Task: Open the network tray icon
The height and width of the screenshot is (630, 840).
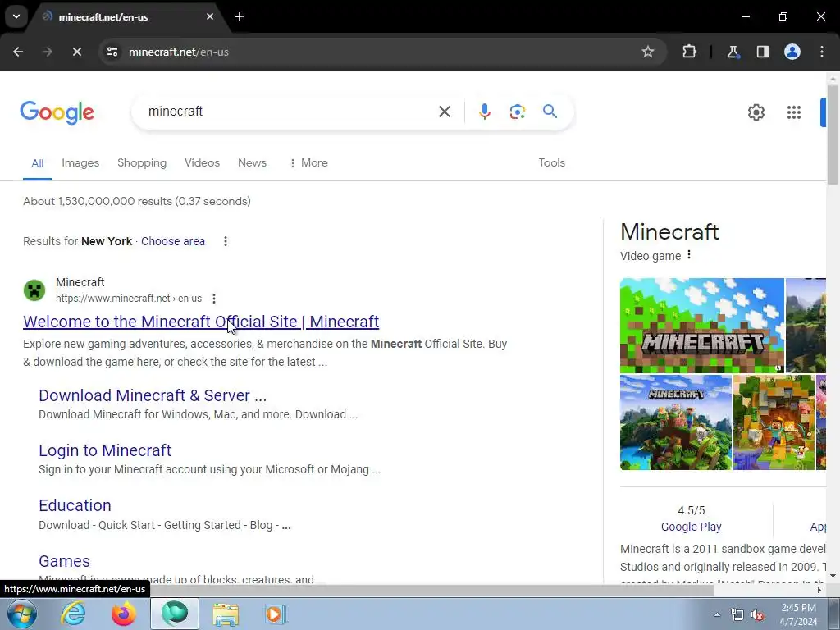Action: [737, 615]
